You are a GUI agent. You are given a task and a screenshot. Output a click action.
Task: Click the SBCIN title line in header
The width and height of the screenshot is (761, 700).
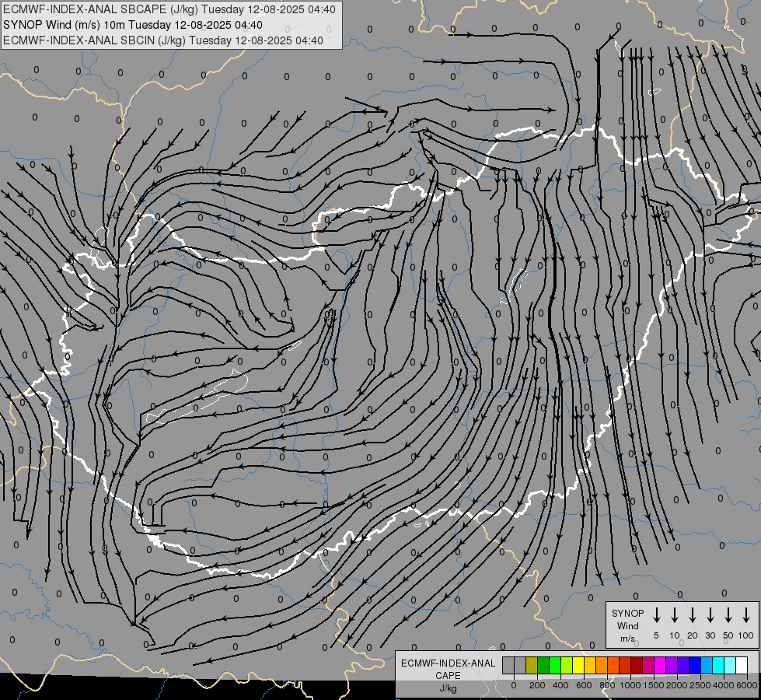click(x=163, y=40)
